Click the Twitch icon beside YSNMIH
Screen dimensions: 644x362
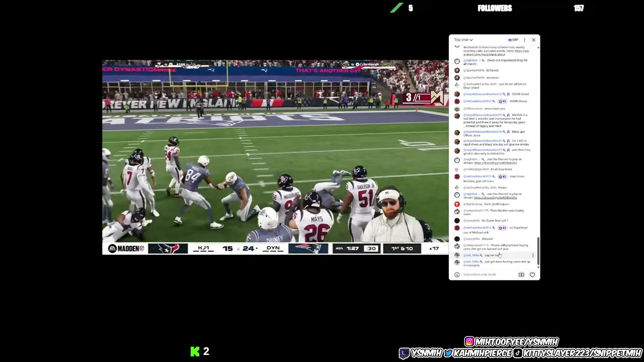(x=405, y=353)
